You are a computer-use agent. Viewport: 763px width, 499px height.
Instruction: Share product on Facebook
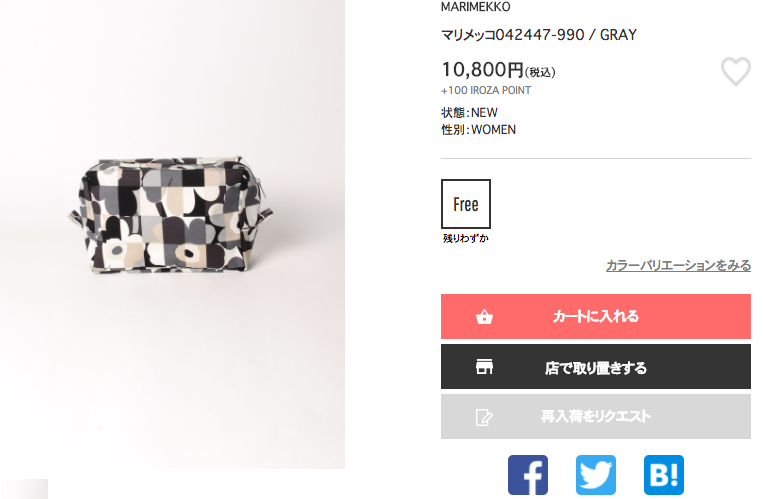pos(527,475)
